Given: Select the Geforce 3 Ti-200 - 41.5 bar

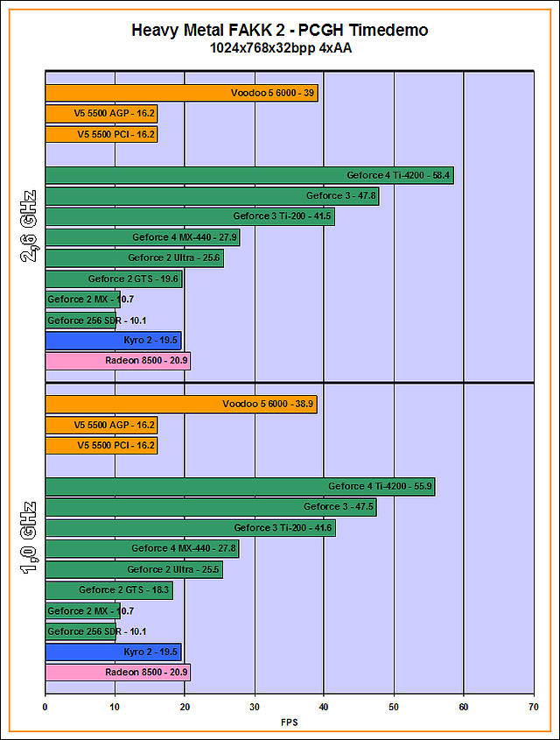Looking at the screenshot, I should tap(191, 216).
